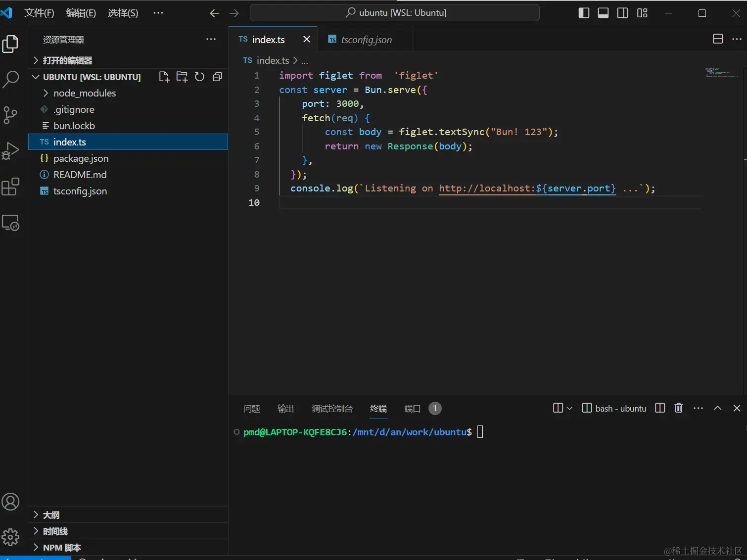Open the Manage gear menu
This screenshot has height=560, width=747.
tap(10, 537)
